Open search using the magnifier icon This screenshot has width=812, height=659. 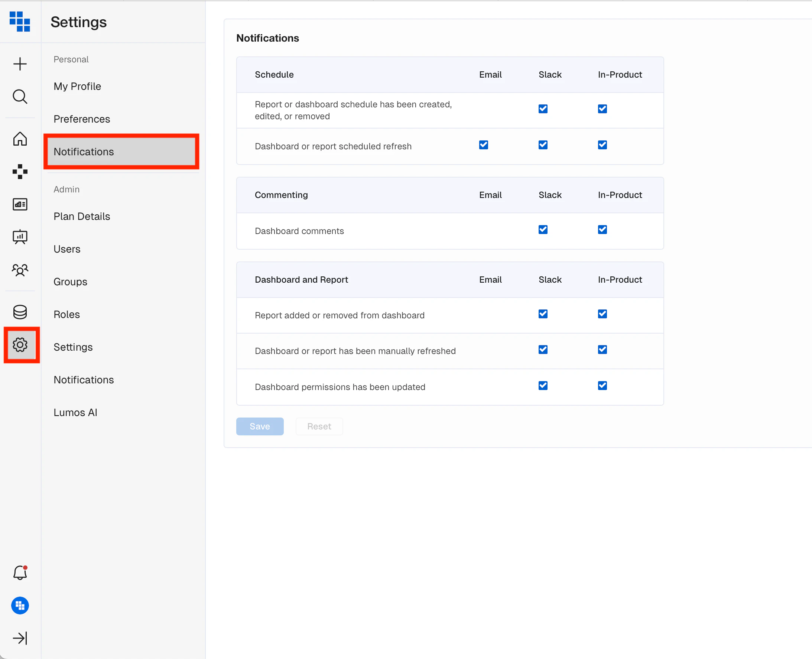click(20, 97)
